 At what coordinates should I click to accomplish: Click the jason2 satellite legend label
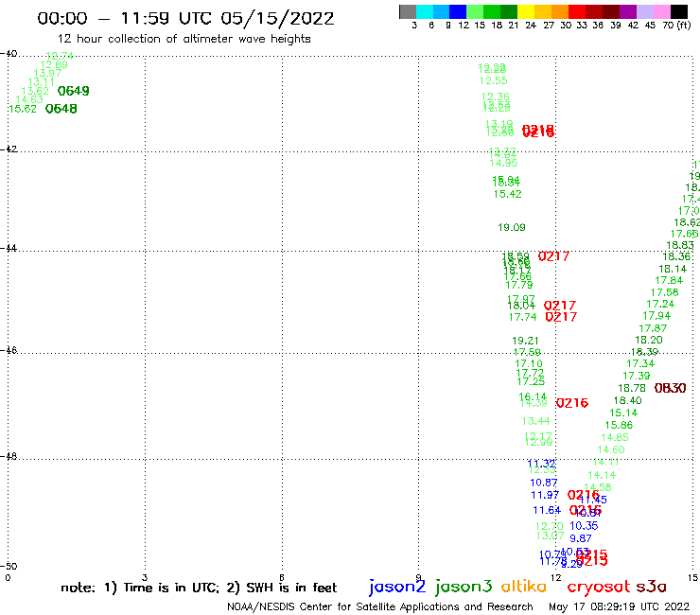(397, 587)
